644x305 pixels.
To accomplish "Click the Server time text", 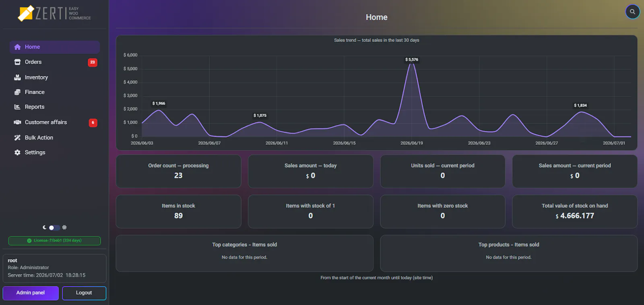I will click(x=47, y=275).
